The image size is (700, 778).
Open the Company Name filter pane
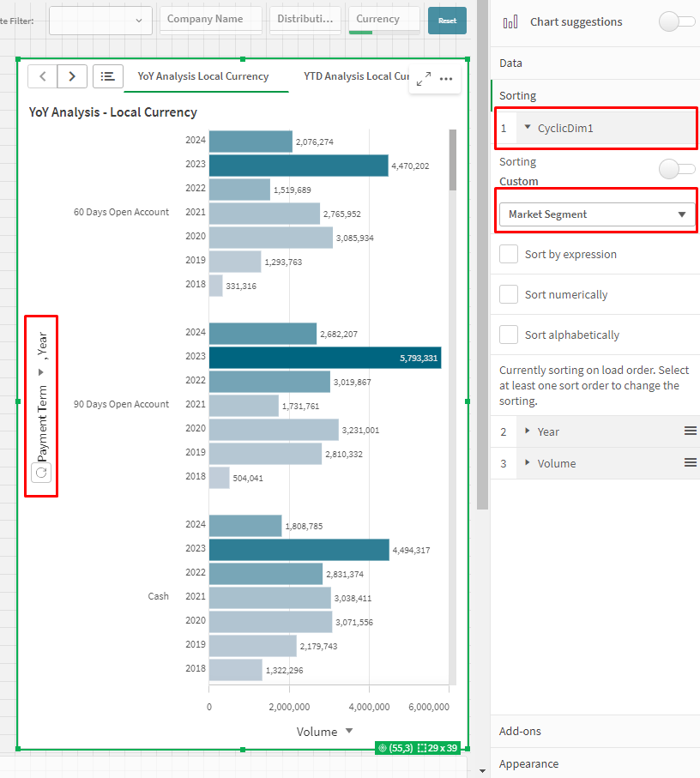(211, 20)
